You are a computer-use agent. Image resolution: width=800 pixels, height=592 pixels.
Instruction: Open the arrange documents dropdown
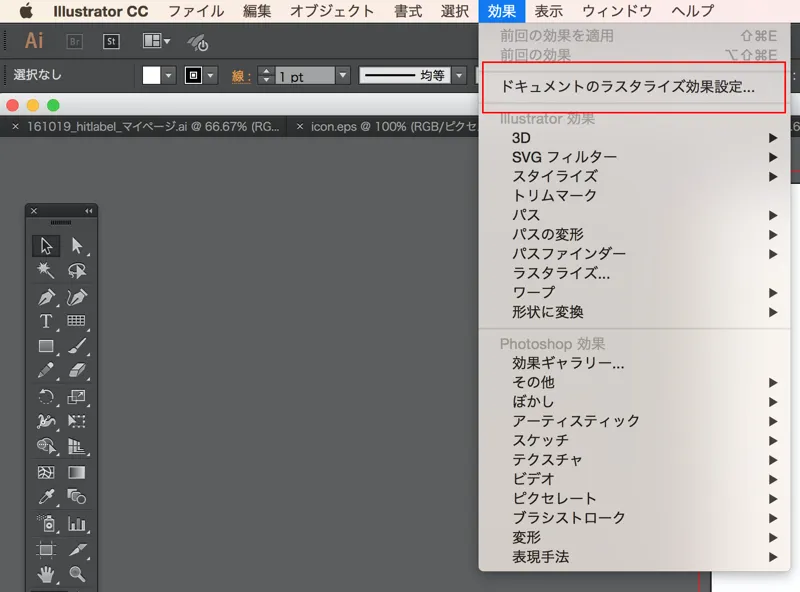click(156, 41)
